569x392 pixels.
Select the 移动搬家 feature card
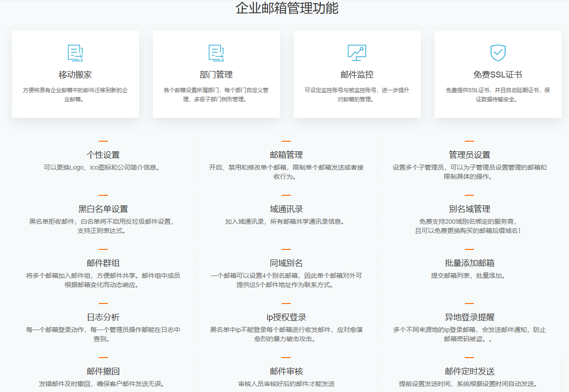[75, 74]
